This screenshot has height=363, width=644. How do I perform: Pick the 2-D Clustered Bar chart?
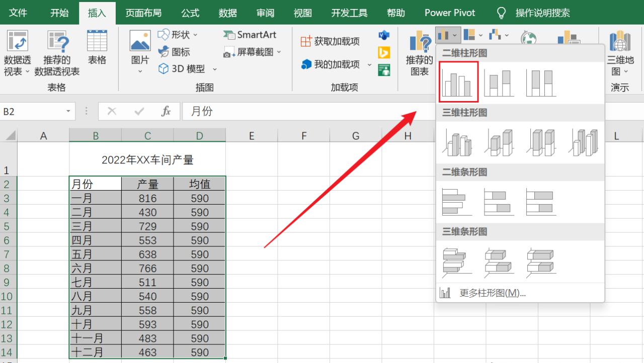pyautogui.click(x=457, y=201)
